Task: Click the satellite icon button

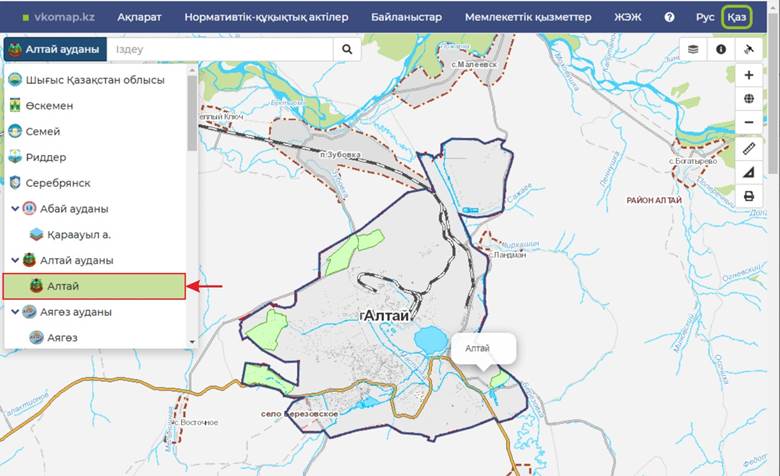Action: (748, 49)
